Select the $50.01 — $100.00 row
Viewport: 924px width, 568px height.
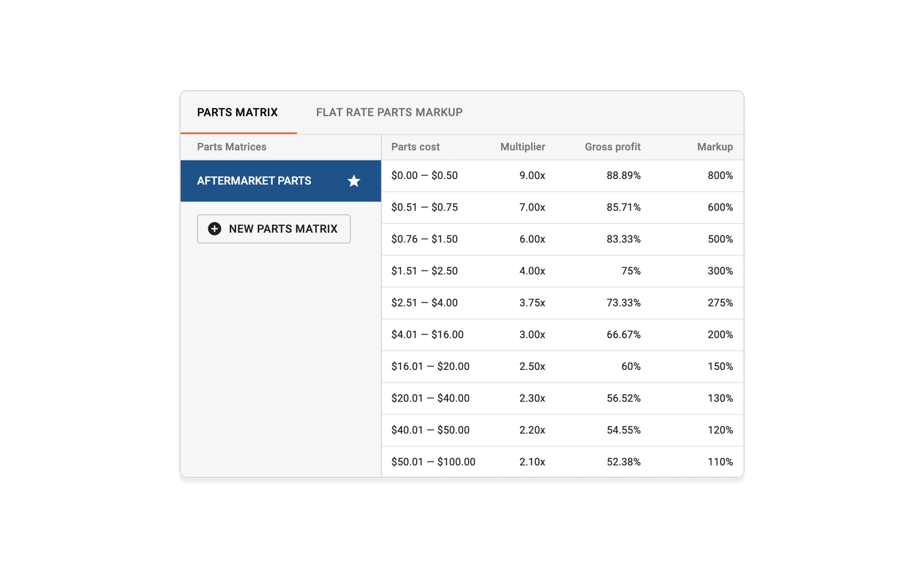[x=433, y=462]
